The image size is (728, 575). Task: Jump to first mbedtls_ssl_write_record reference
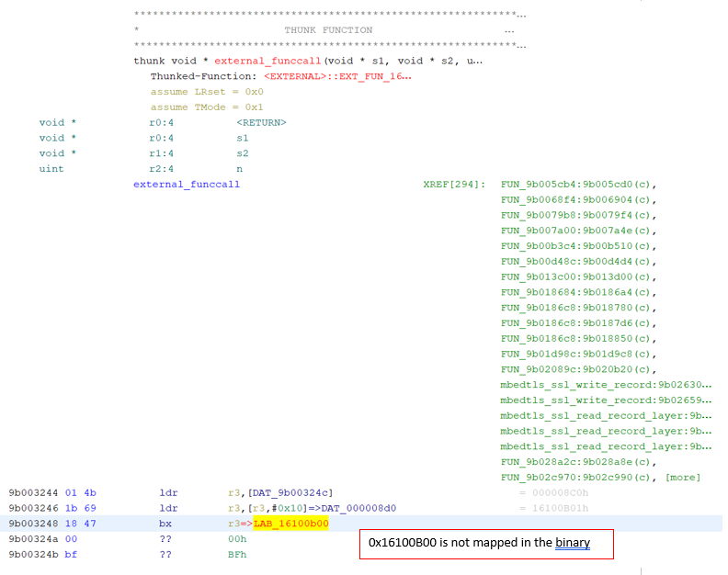(x=606, y=385)
